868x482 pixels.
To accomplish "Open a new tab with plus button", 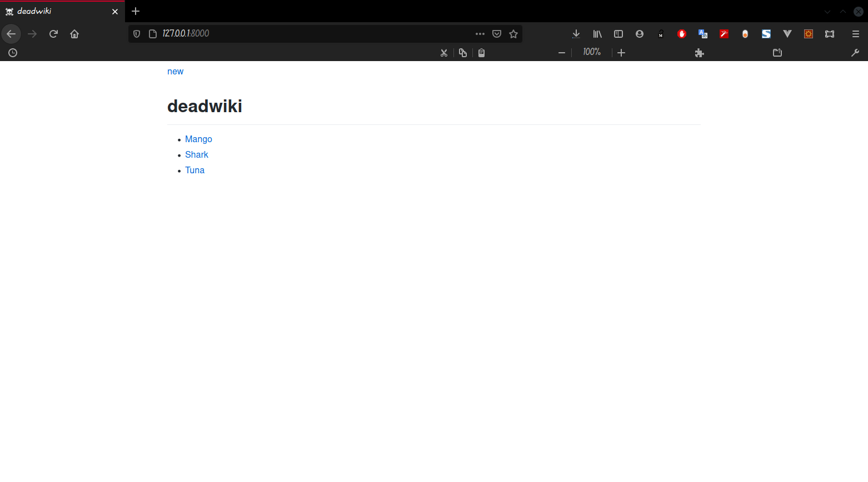I will [136, 11].
